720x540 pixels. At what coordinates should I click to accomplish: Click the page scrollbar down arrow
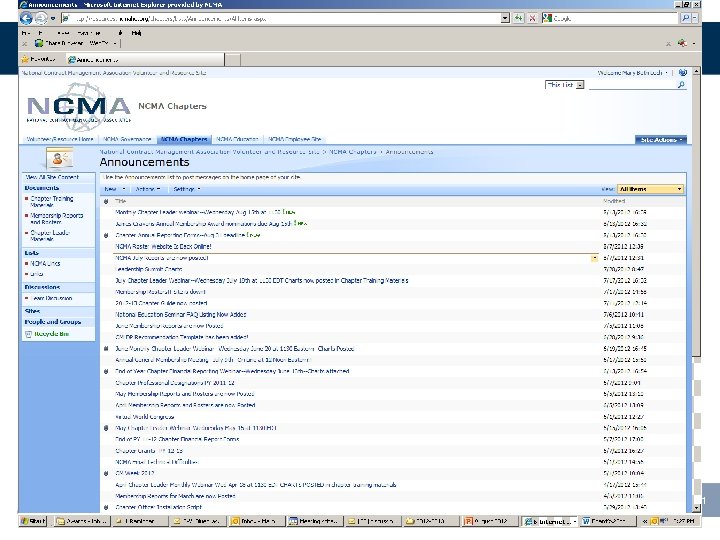click(x=697, y=508)
